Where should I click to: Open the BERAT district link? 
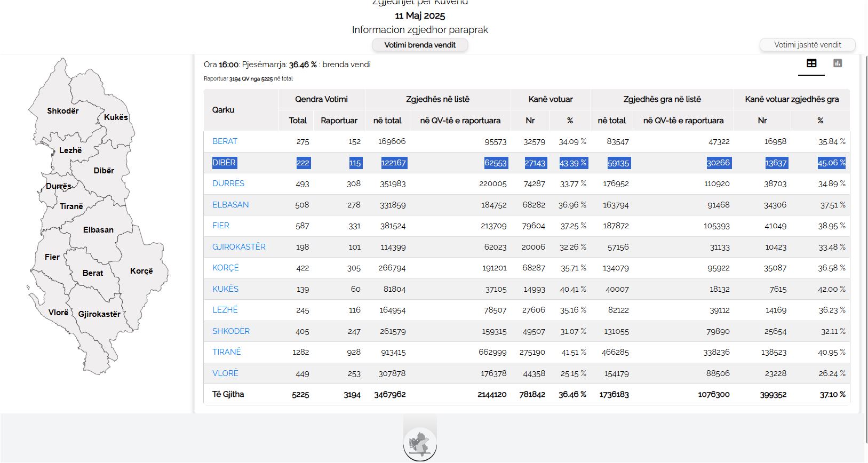[x=225, y=141]
